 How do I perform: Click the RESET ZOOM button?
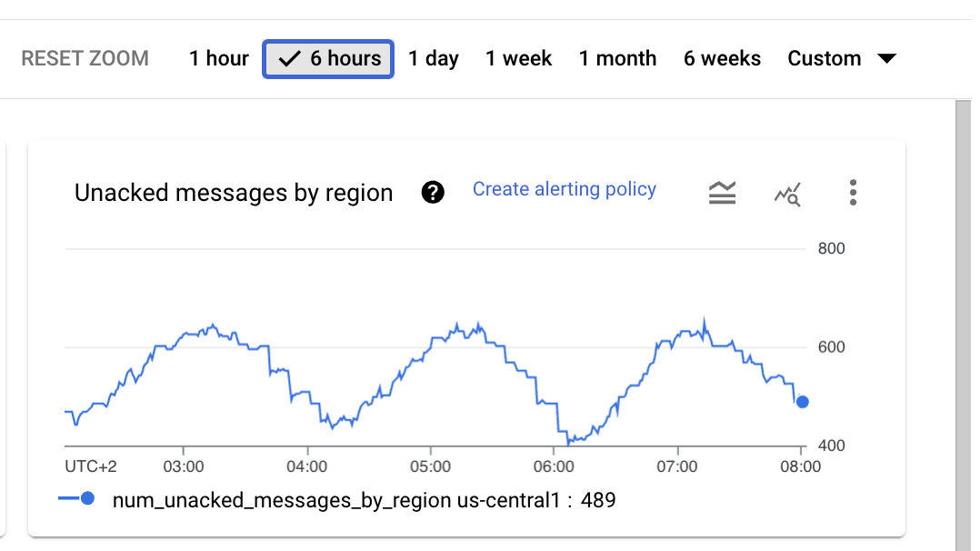tap(85, 58)
